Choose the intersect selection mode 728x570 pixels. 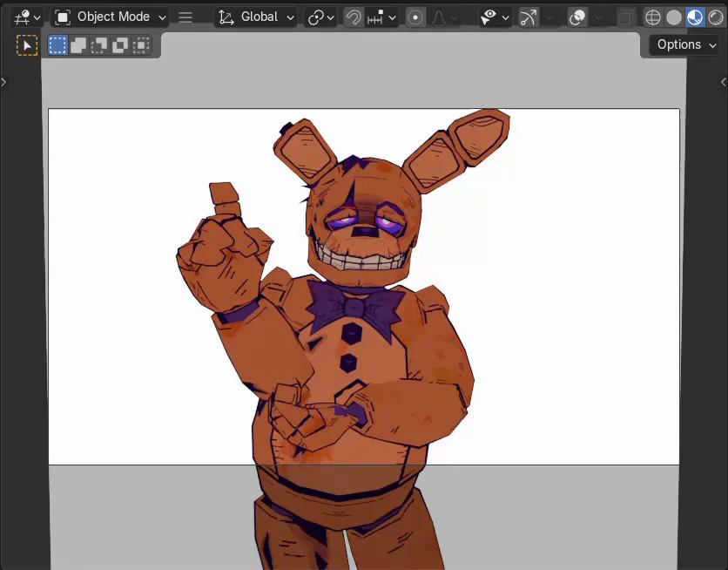(141, 45)
